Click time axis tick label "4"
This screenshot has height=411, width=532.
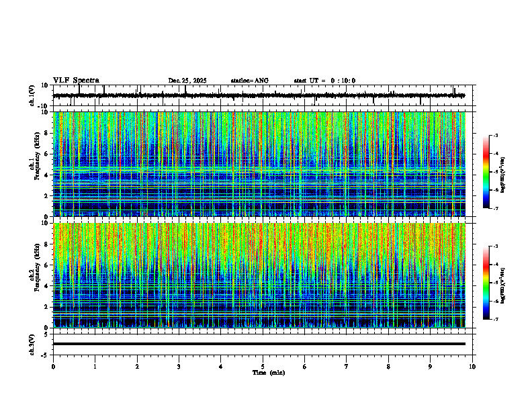[x=221, y=367]
